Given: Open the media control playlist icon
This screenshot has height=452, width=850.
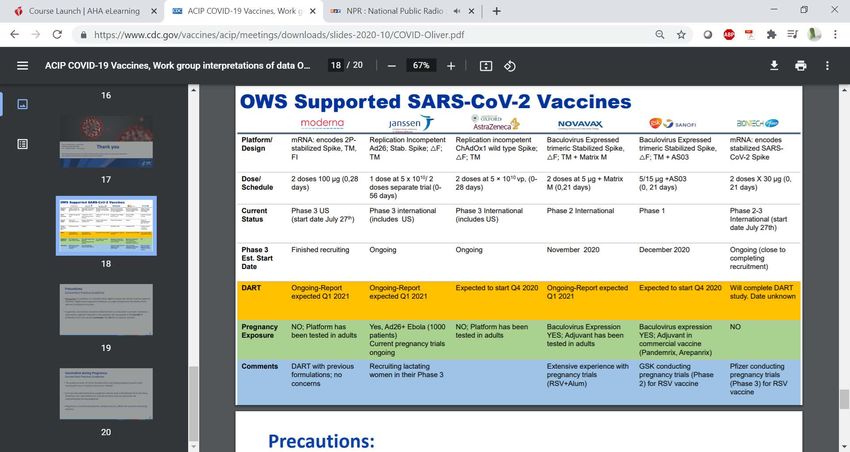Looking at the screenshot, I should click(x=793, y=35).
